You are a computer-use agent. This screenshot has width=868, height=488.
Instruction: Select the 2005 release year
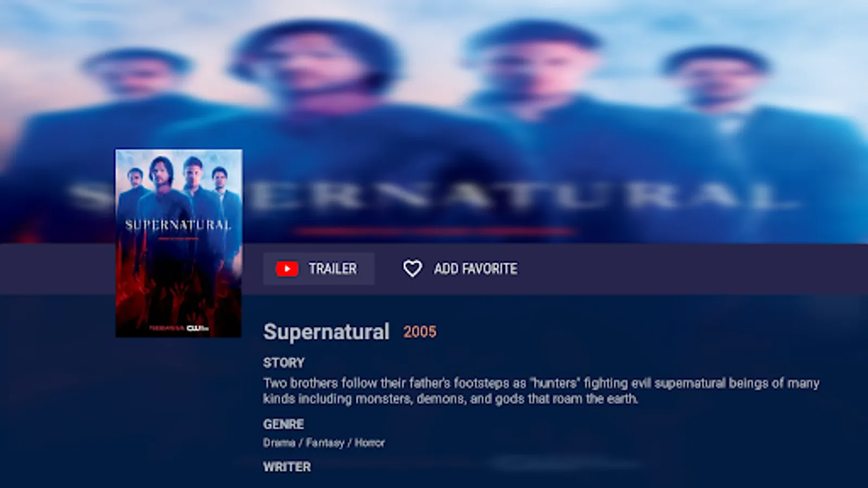click(x=419, y=332)
